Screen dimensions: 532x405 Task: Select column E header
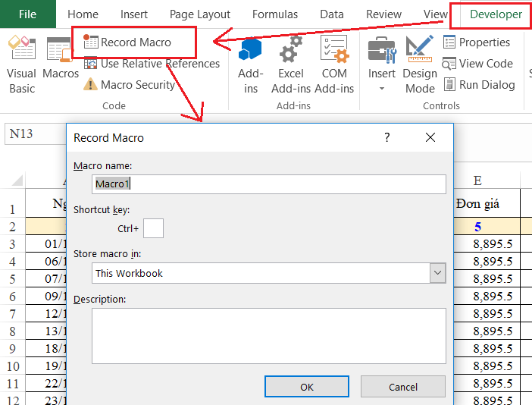click(x=487, y=181)
